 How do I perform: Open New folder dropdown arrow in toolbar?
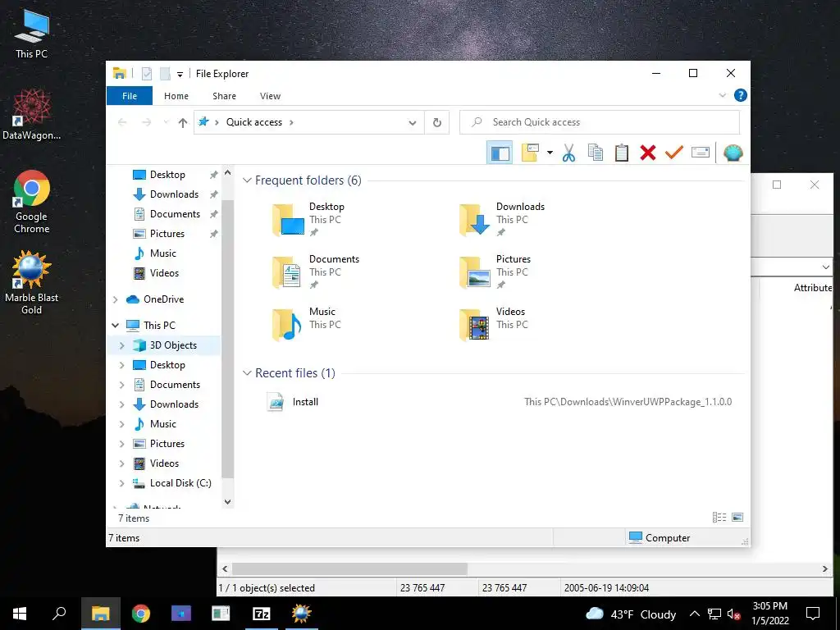tap(550, 153)
